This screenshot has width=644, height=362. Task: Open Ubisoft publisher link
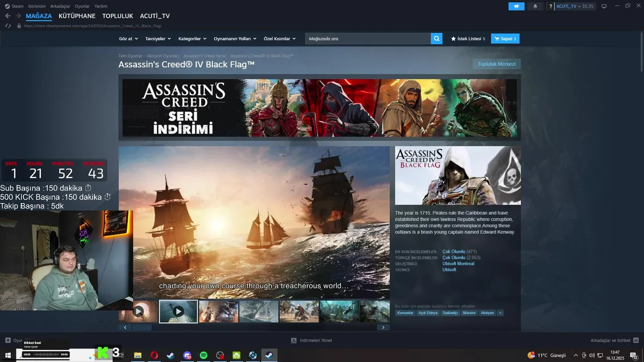tap(449, 269)
